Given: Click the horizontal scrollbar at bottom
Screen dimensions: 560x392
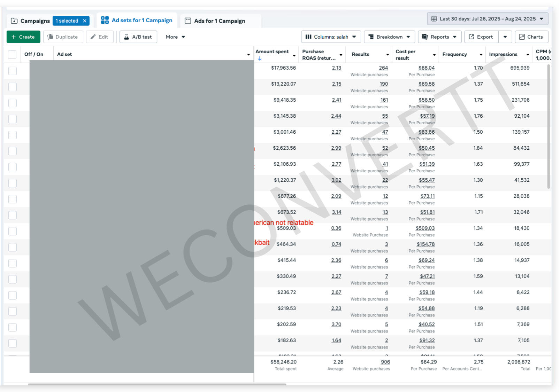Looking at the screenshot, I should (157, 384).
